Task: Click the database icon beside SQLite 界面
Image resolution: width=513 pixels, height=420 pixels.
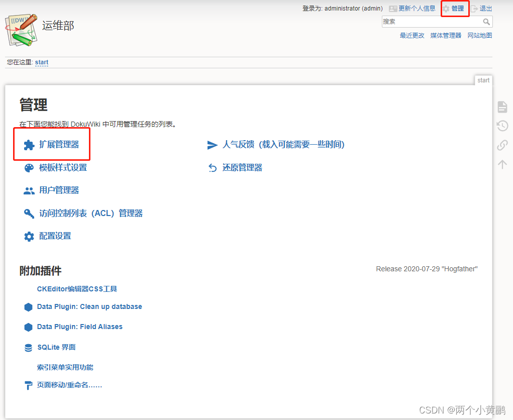Action: (x=29, y=348)
